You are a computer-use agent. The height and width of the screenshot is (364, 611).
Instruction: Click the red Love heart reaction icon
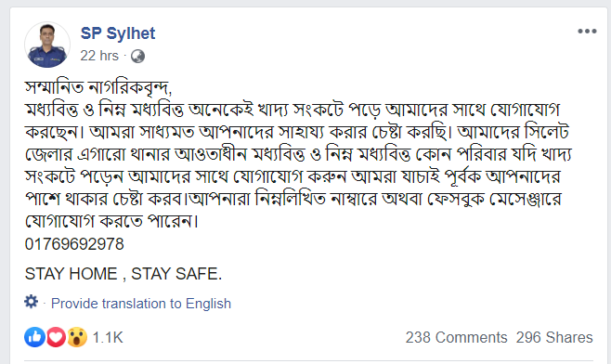(x=56, y=337)
